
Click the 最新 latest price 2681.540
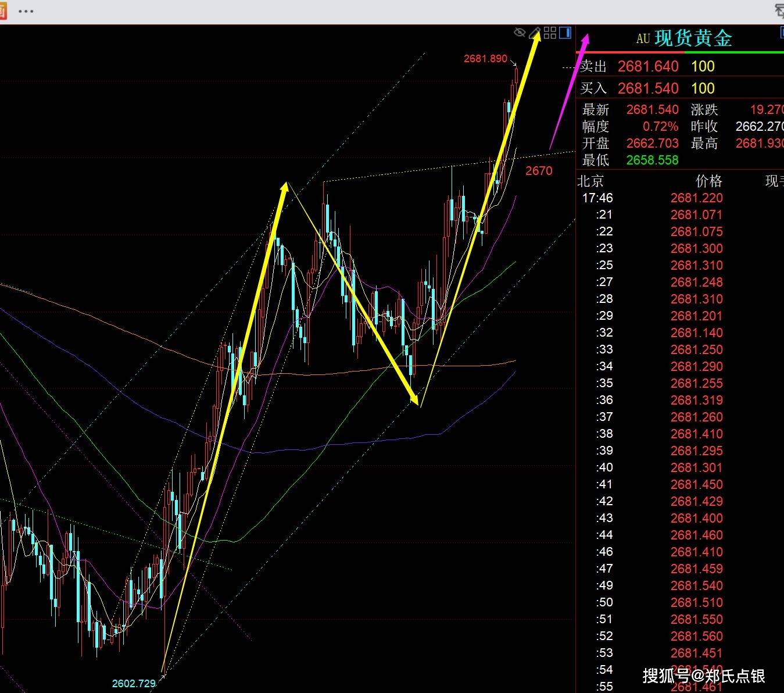[x=653, y=109]
